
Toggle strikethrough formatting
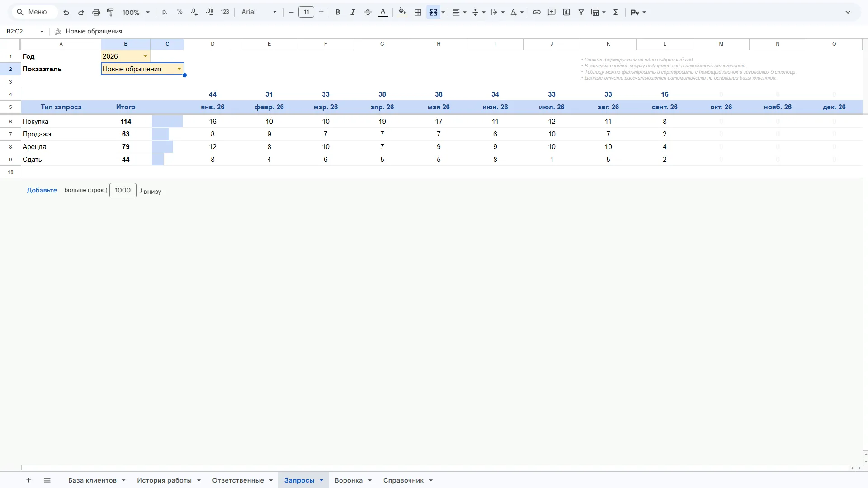point(368,12)
